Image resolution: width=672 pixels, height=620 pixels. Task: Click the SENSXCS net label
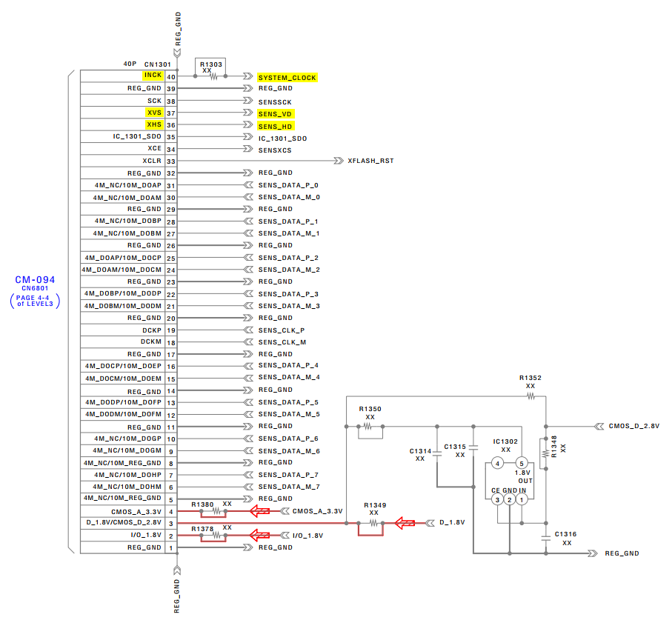[275, 150]
